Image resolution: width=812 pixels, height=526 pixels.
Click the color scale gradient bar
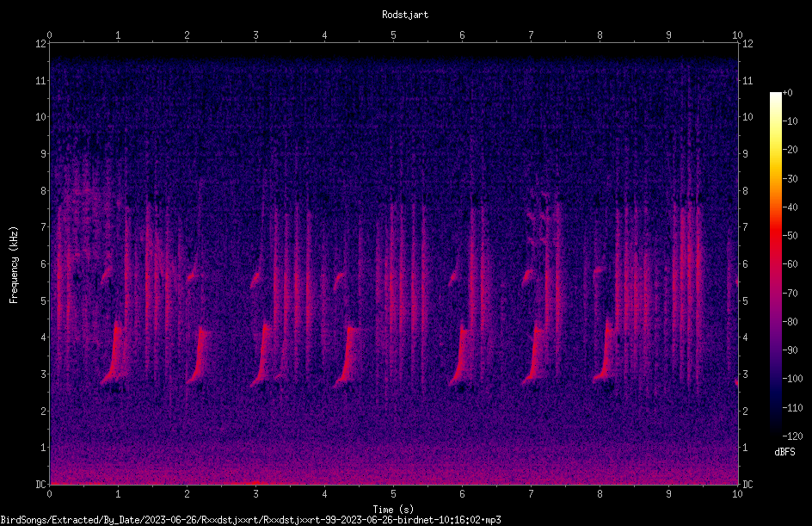tap(775, 263)
